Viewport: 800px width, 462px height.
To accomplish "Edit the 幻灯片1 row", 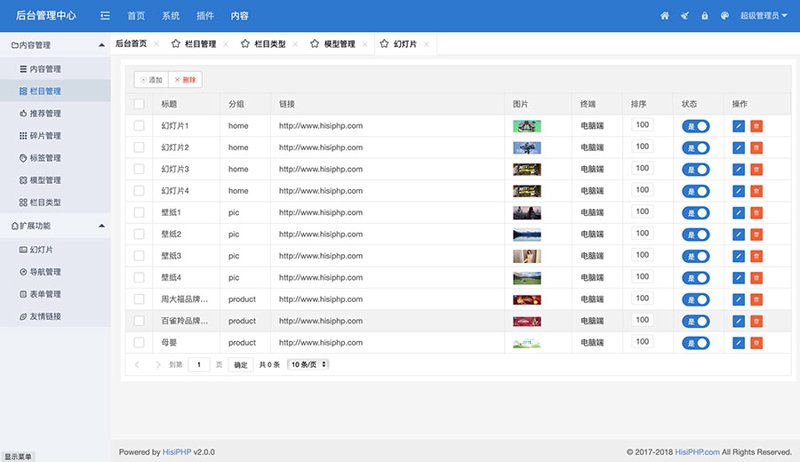I will point(738,126).
